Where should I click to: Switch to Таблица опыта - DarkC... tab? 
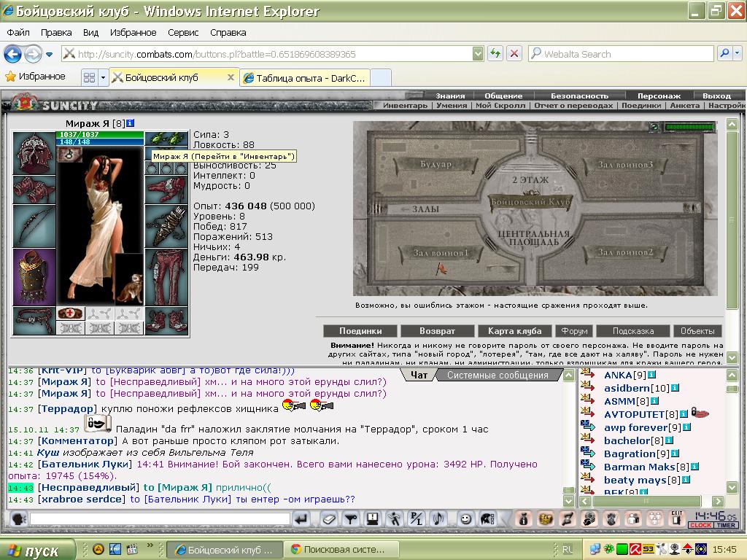(304, 78)
